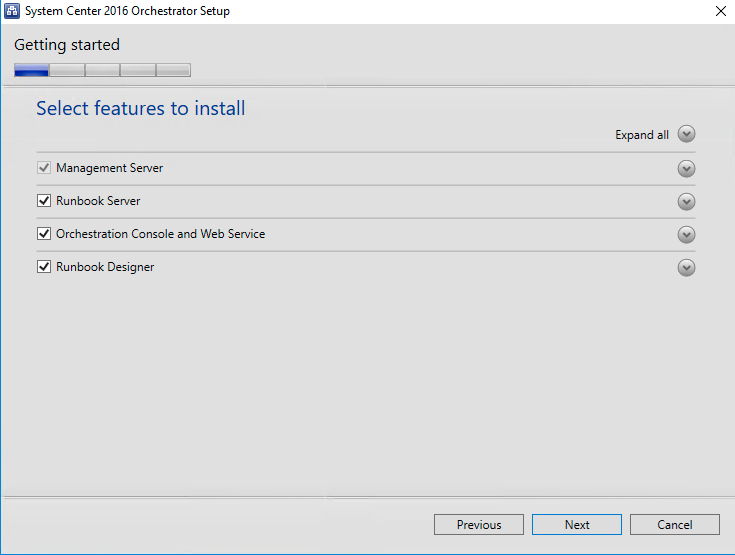Expand the Runbook Server details arrow

click(x=686, y=202)
